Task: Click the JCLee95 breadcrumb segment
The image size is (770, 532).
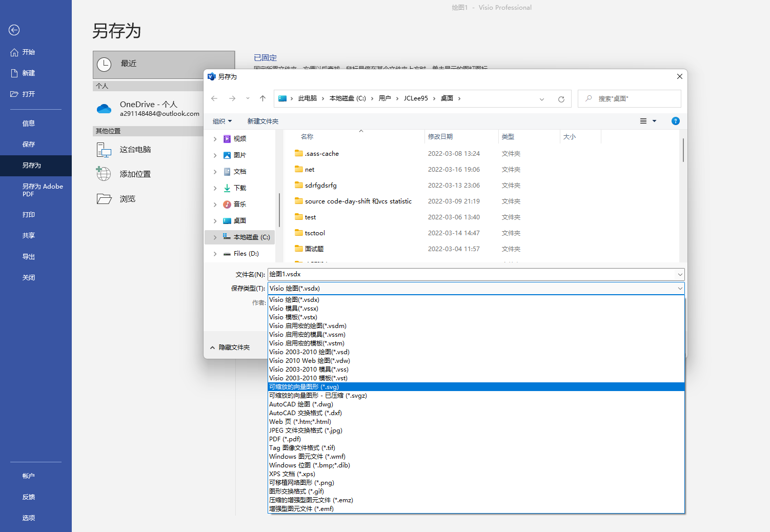Action: point(416,98)
